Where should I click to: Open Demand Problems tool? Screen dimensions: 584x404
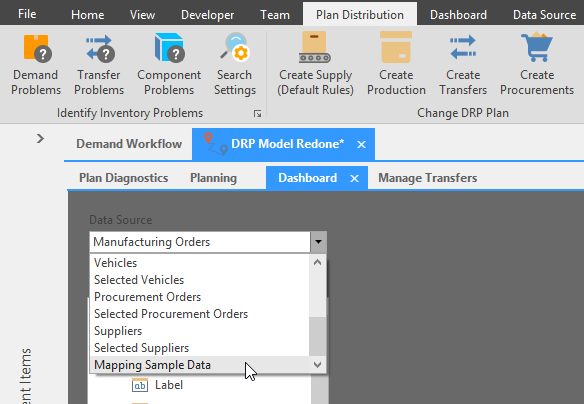pyautogui.click(x=36, y=65)
